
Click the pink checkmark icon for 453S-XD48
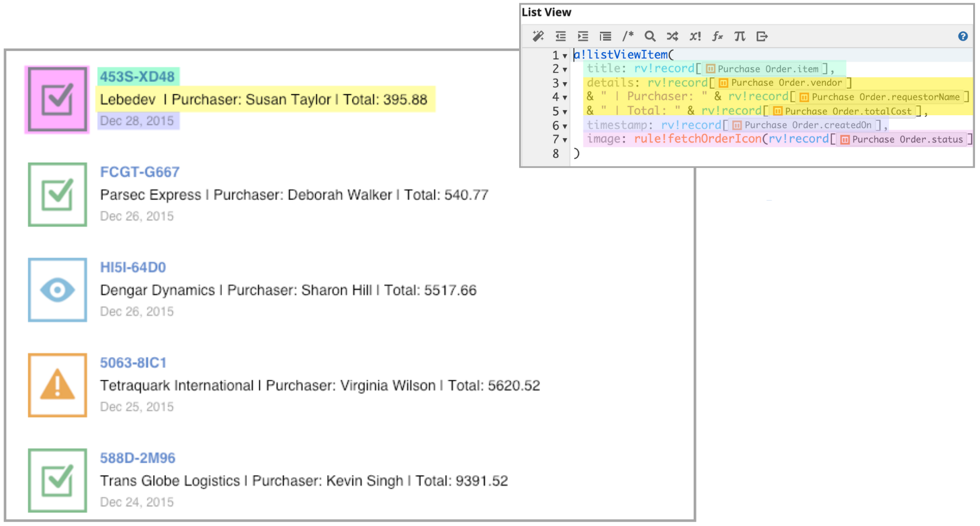tap(58, 99)
